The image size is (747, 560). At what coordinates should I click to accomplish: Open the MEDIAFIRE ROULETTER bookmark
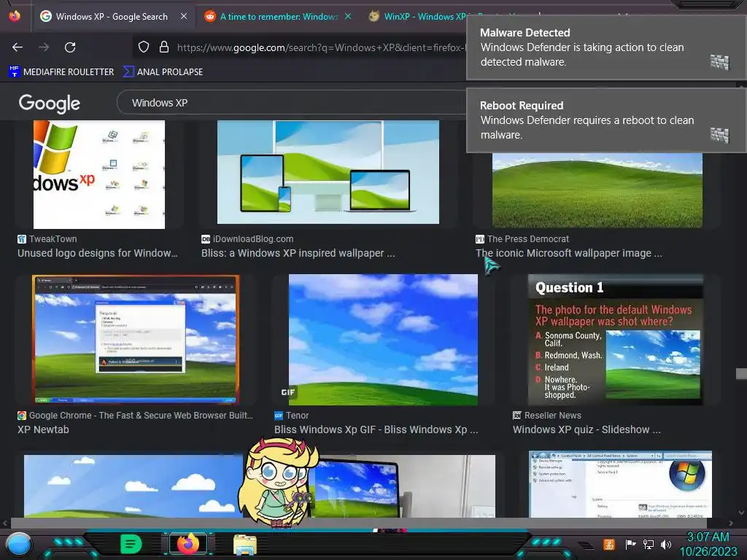[61, 72]
